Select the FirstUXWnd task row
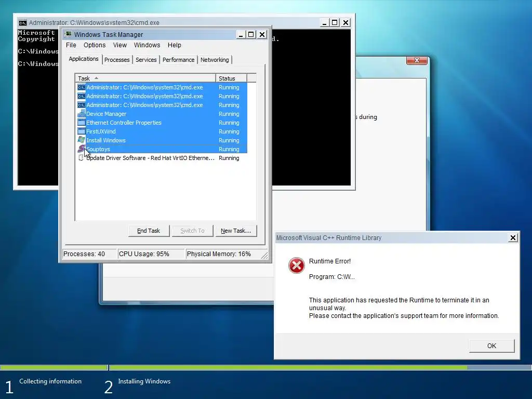 [x=162, y=131]
